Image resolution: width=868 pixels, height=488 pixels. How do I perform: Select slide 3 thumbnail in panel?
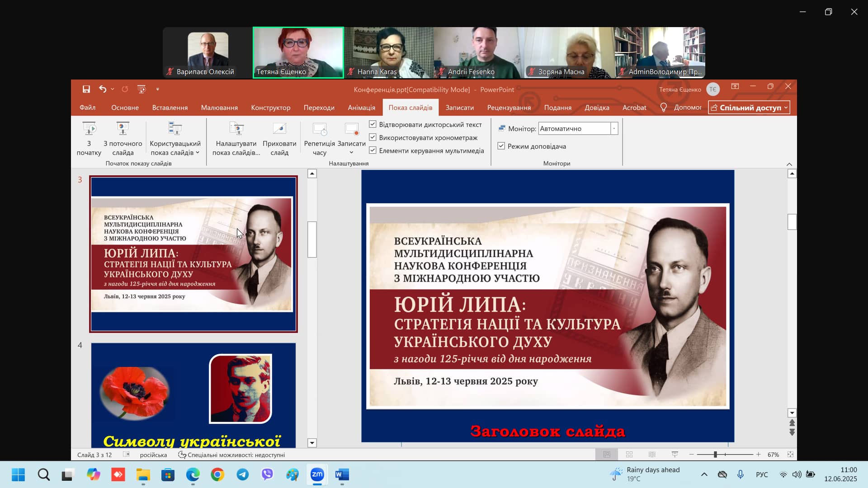pos(193,254)
